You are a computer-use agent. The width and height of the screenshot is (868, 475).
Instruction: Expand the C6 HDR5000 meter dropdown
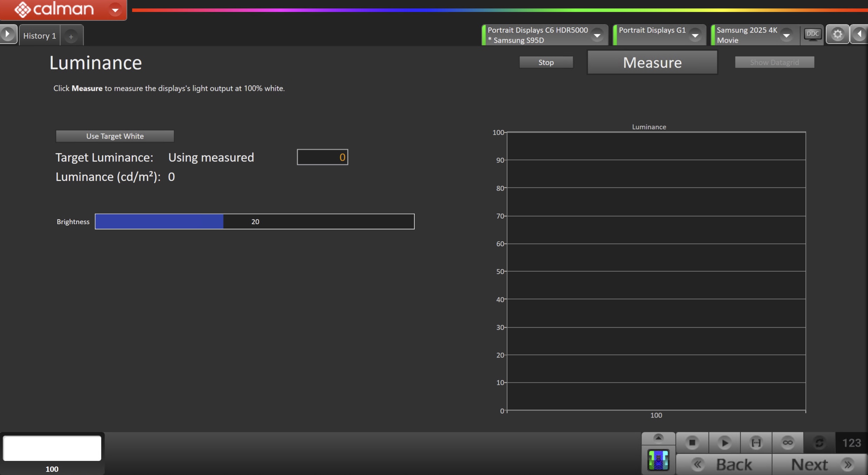coord(597,35)
